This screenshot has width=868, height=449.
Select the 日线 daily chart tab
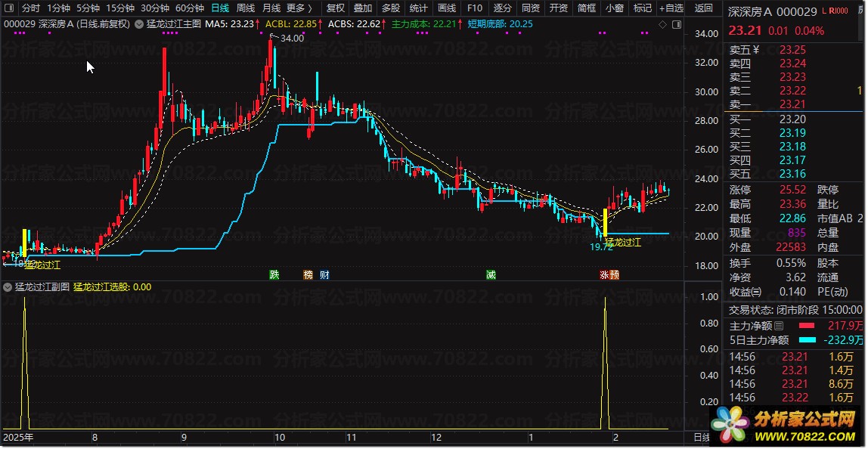220,8
